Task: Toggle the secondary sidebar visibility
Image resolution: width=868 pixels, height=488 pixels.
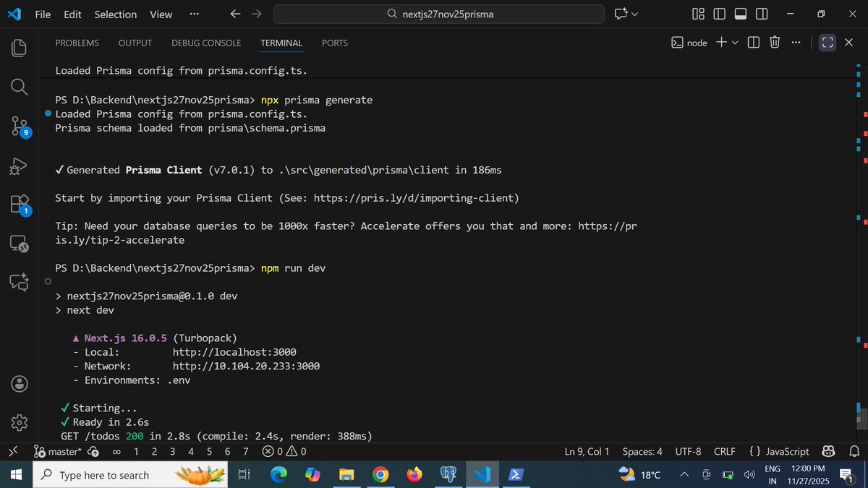Action: (761, 14)
